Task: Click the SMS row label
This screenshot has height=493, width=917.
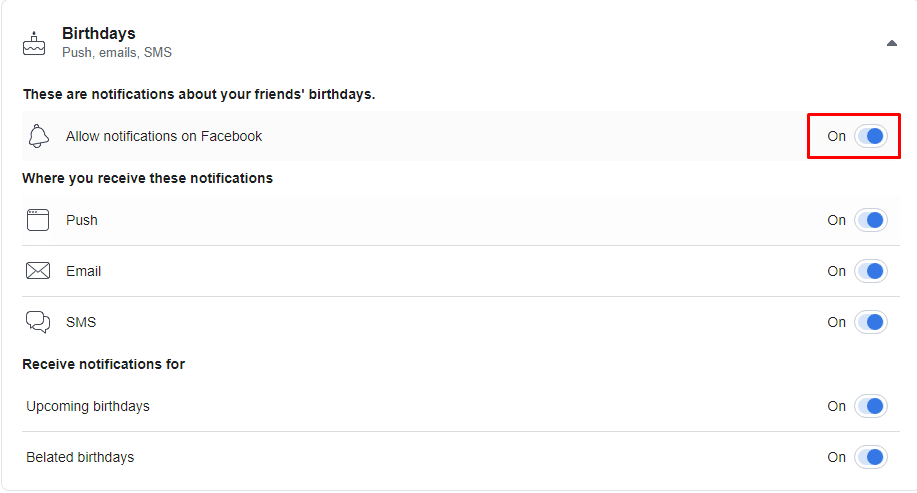Action: tap(81, 322)
